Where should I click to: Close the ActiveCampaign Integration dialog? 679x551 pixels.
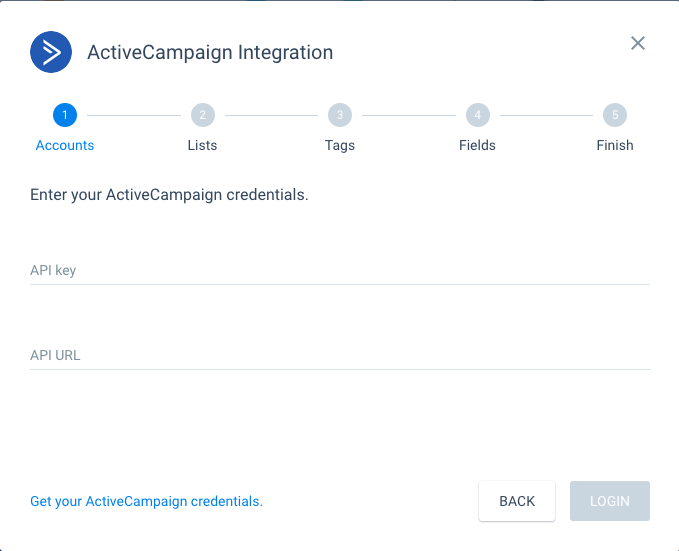tap(637, 43)
